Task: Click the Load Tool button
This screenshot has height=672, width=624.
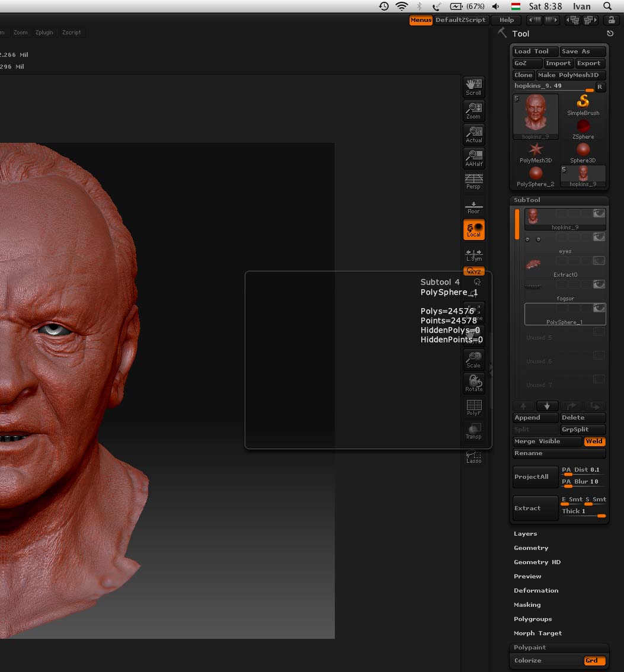Action: pos(535,52)
